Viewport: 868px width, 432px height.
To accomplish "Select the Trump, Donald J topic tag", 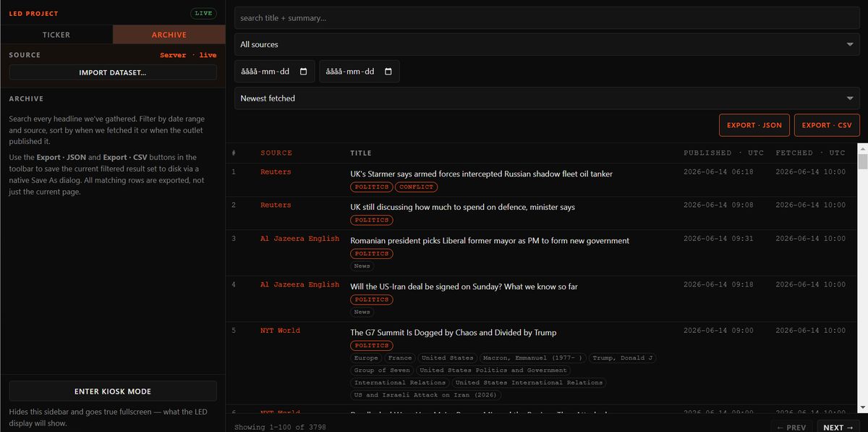I will click(623, 358).
